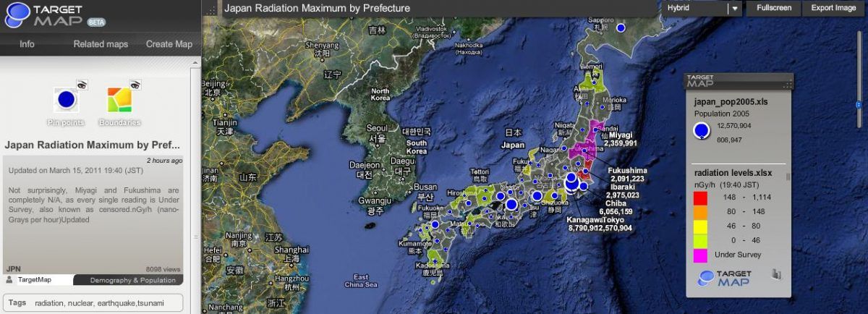This screenshot has width=868, height=314.
Task: Click the 8098 views count
Action: 162,268
